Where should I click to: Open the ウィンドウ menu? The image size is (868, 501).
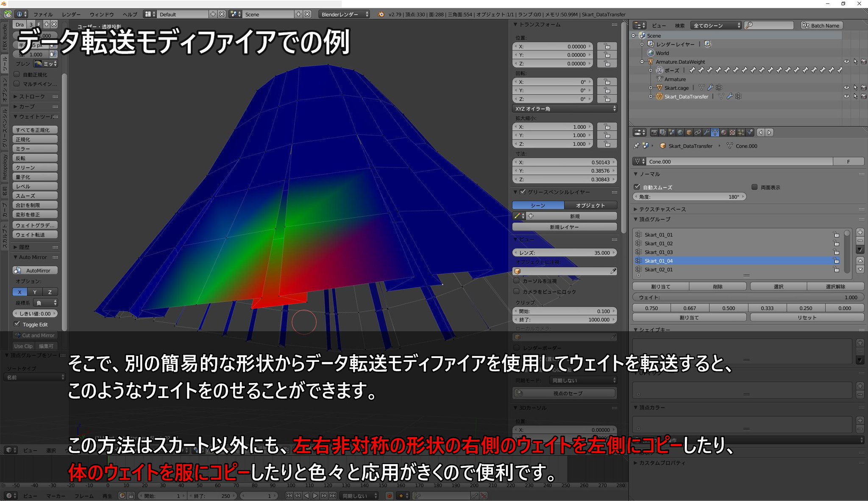point(102,14)
